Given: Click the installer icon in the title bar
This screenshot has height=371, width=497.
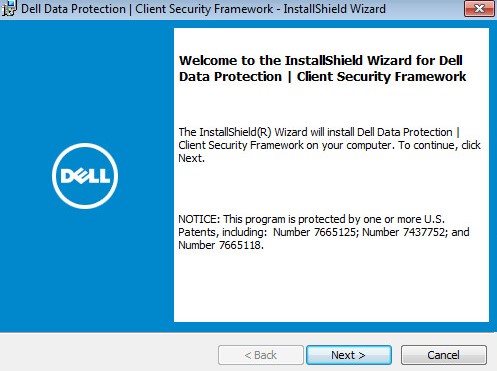Looking at the screenshot, I should click(8, 8).
